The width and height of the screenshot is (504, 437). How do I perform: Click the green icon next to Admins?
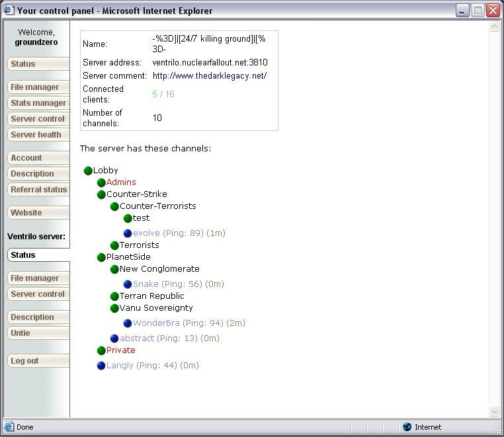101,182
